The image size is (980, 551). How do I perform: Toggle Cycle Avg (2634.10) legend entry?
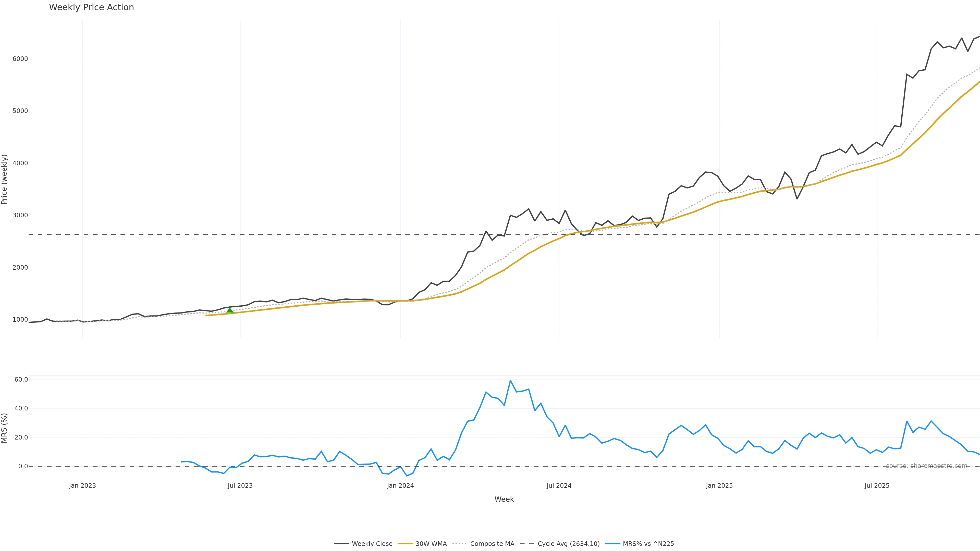[x=568, y=544]
